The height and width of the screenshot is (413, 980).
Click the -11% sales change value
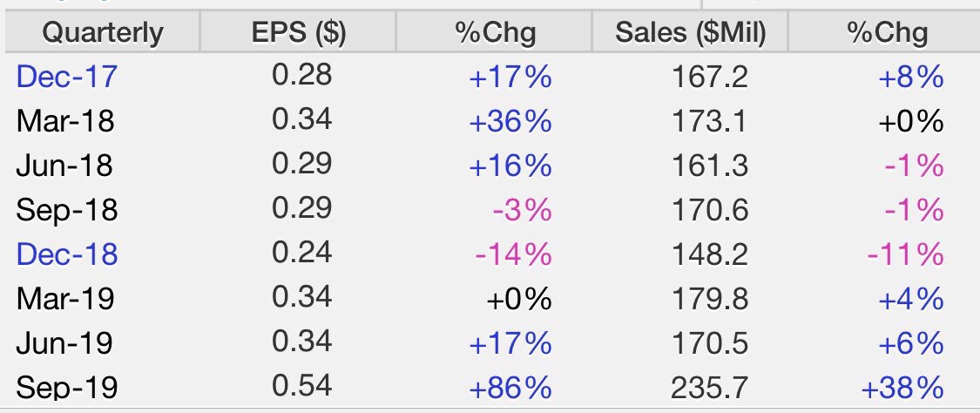(x=905, y=255)
